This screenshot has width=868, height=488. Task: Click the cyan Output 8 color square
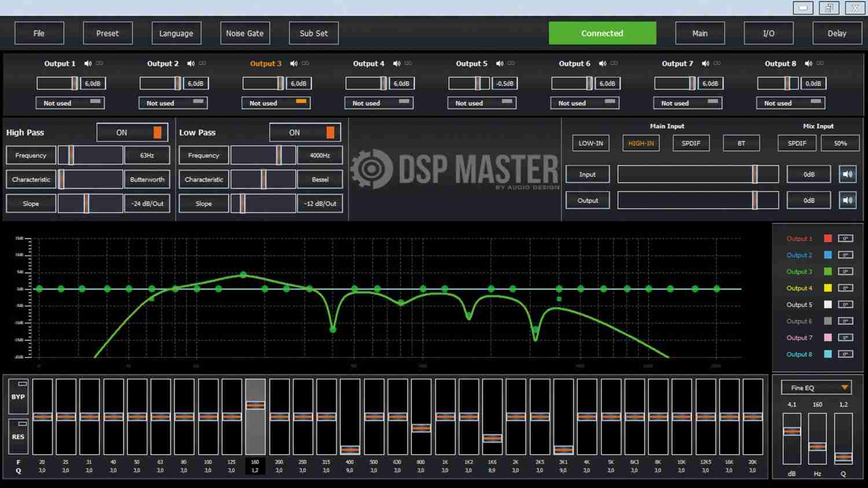(828, 354)
